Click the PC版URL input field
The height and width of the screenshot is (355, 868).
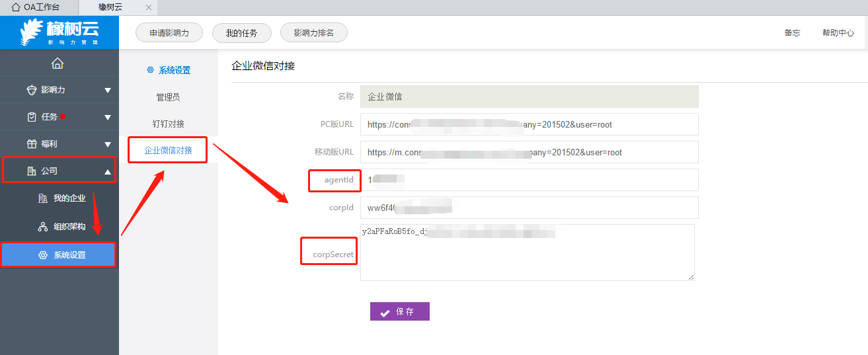click(x=530, y=124)
